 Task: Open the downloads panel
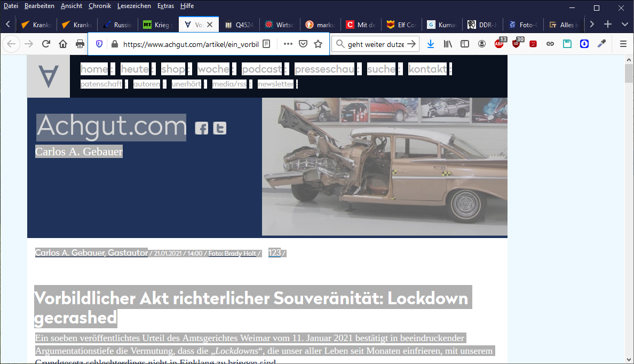click(431, 44)
